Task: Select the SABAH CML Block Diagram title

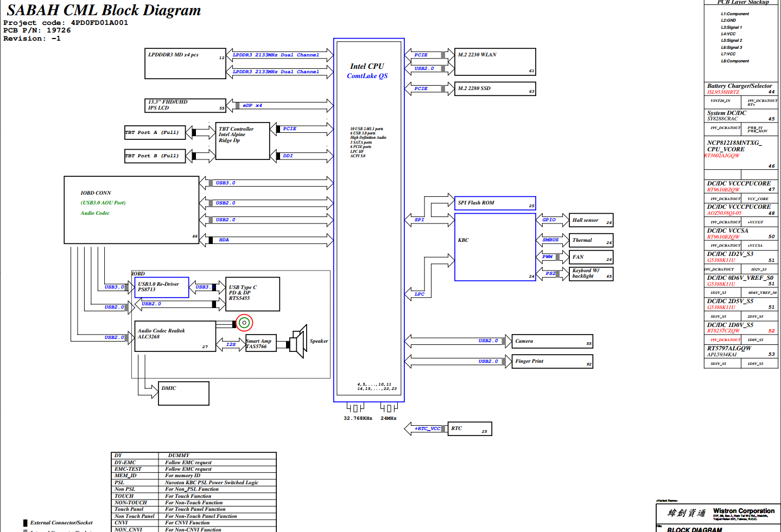Action: click(104, 10)
